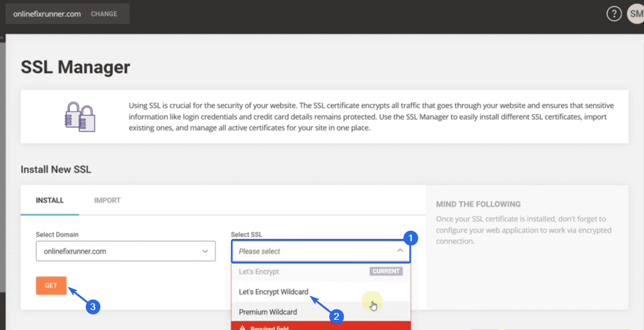Viewport: 644px width, 330px height.
Task: Click the Install New SSL heading
Action: click(56, 169)
